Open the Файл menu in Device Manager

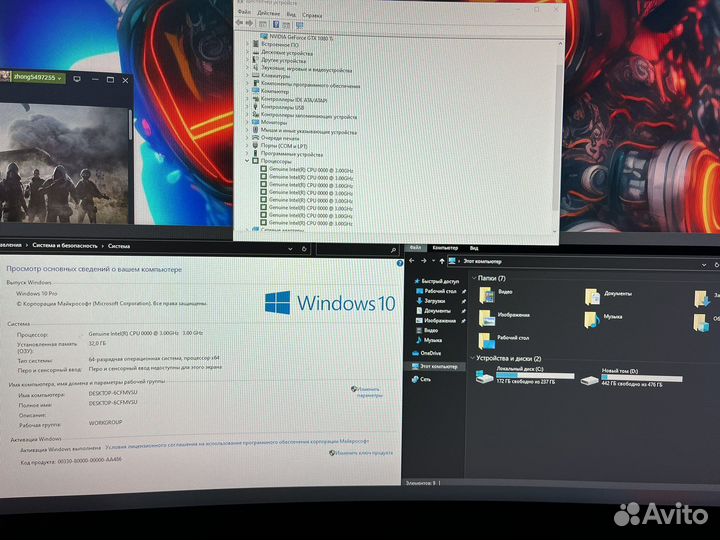[x=244, y=12]
